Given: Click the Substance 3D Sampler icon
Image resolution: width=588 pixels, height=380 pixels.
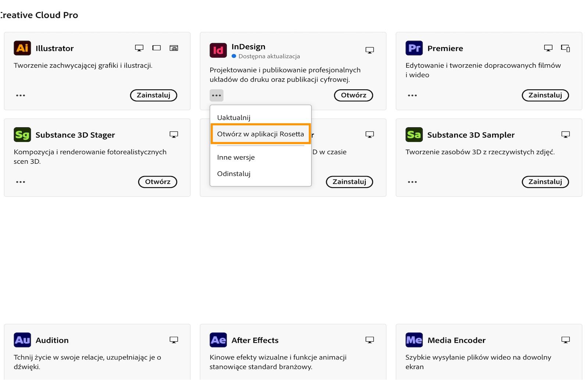Looking at the screenshot, I should click(x=414, y=135).
